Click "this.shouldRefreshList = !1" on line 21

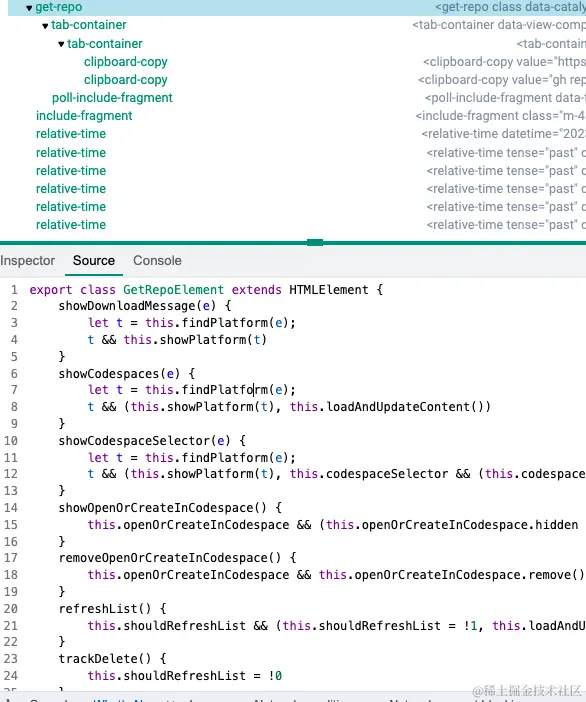(x=380, y=626)
